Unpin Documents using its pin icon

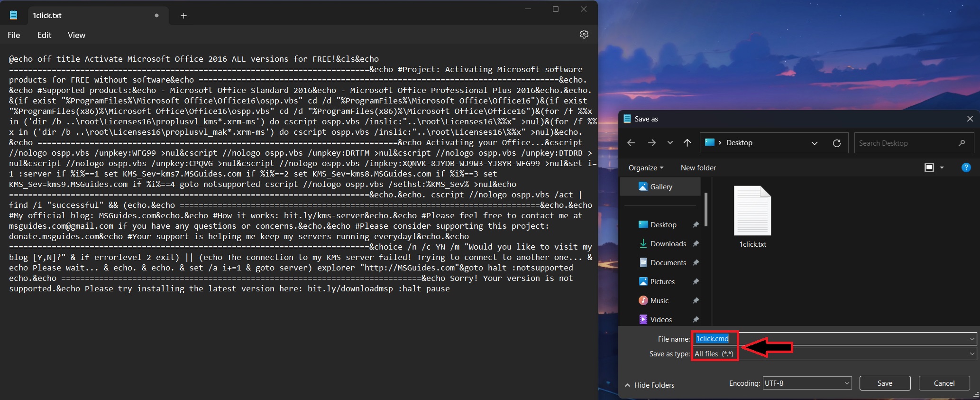(x=696, y=263)
